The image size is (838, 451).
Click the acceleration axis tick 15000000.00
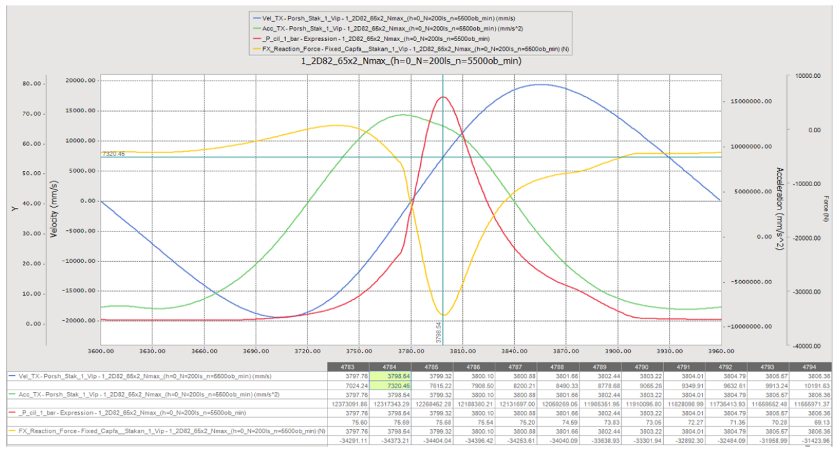(751, 101)
